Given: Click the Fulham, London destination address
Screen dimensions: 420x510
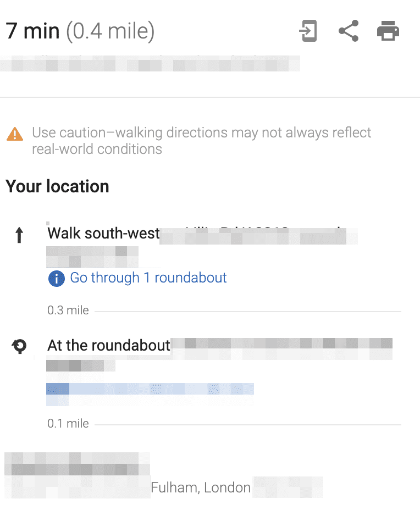Looking at the screenshot, I should (x=201, y=487).
